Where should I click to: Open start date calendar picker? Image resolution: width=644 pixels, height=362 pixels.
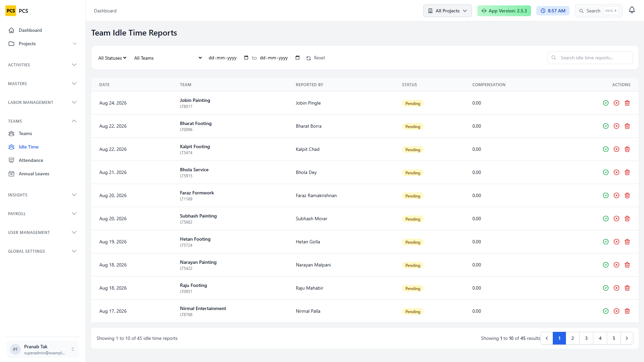point(246,58)
